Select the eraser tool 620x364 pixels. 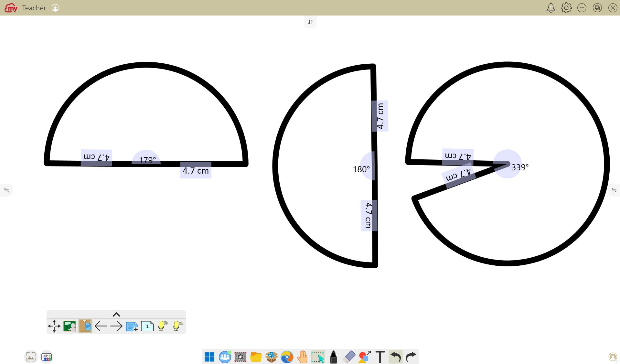(x=349, y=357)
